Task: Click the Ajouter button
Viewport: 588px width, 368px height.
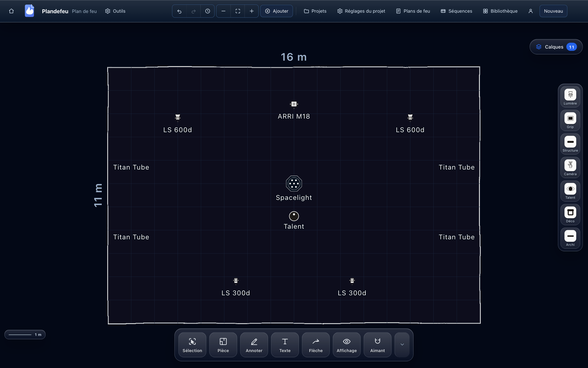Action: tap(276, 11)
